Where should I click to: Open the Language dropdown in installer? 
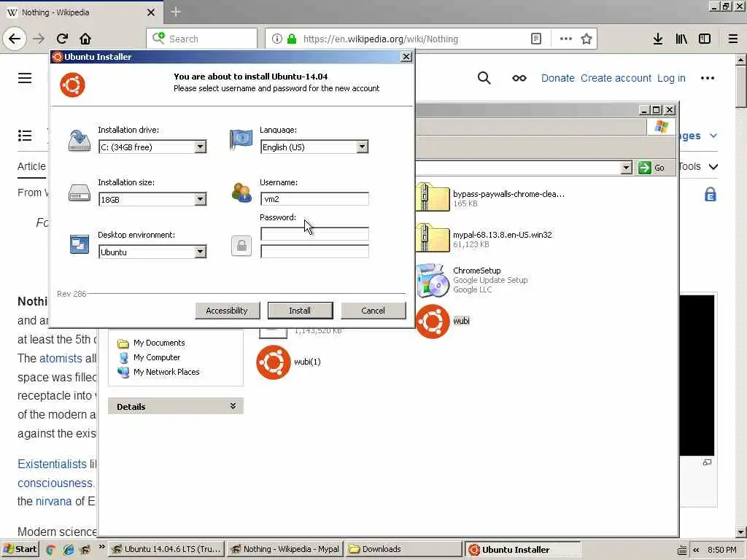362,147
